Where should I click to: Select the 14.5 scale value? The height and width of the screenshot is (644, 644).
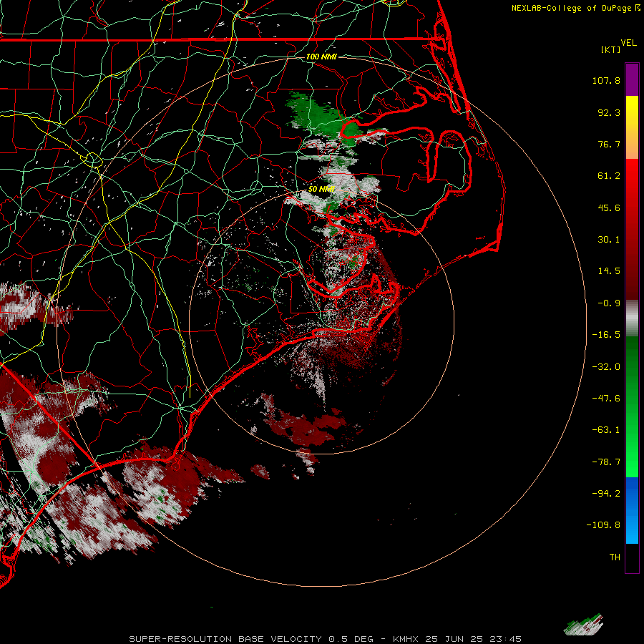point(609,271)
